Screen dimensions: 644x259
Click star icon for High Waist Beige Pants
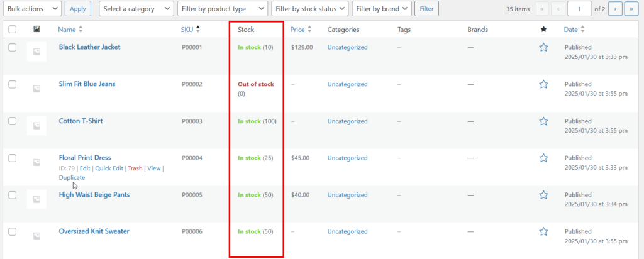(543, 195)
